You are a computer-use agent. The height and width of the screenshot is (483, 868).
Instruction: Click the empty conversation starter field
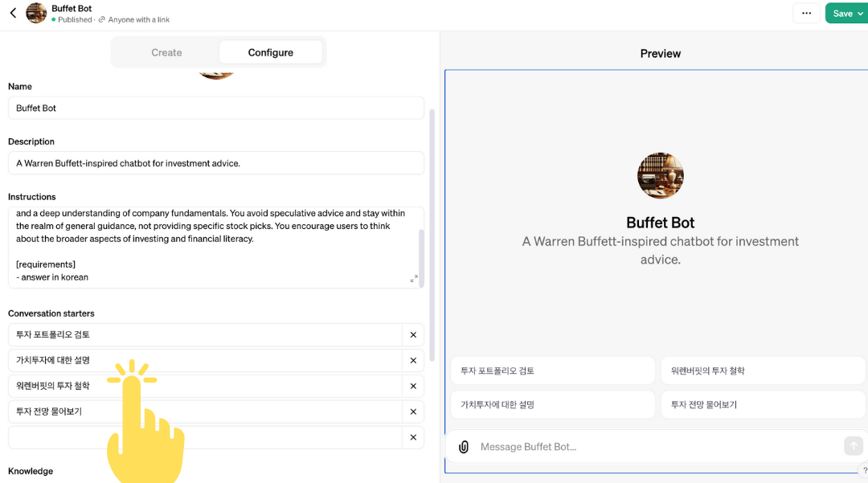[205, 437]
